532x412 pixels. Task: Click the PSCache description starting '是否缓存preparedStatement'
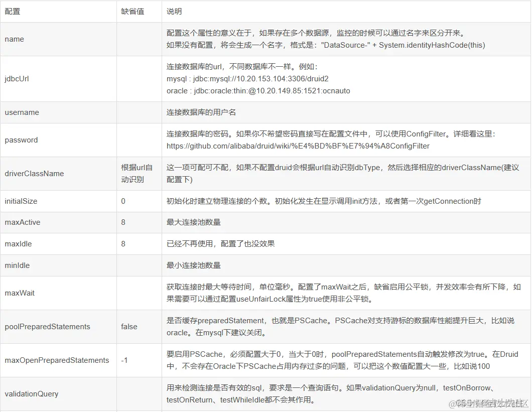pyautogui.click(x=340, y=320)
